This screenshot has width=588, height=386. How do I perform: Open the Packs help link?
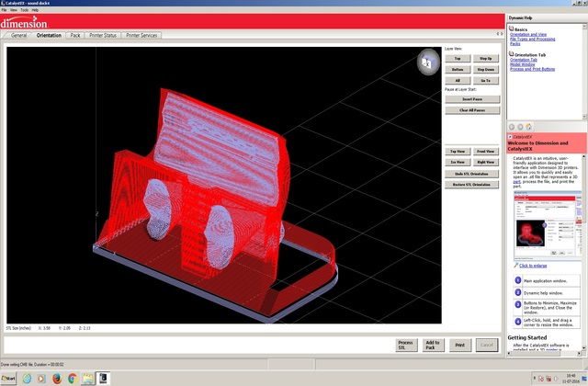point(514,43)
